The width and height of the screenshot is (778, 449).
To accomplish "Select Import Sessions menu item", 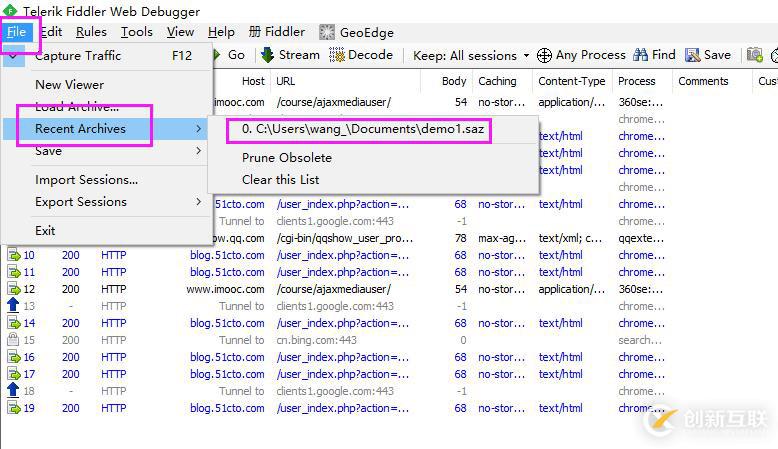I will [x=107, y=180].
